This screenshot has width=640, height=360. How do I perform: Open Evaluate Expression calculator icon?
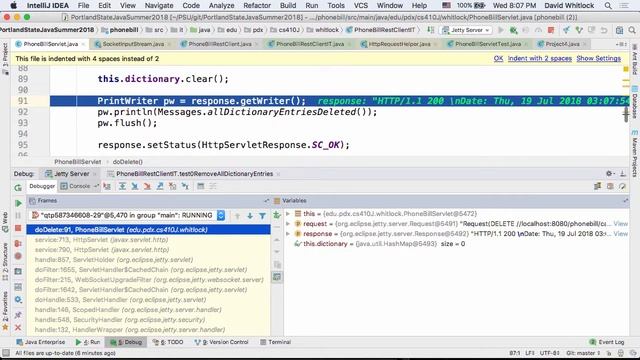pyautogui.click(x=200, y=186)
